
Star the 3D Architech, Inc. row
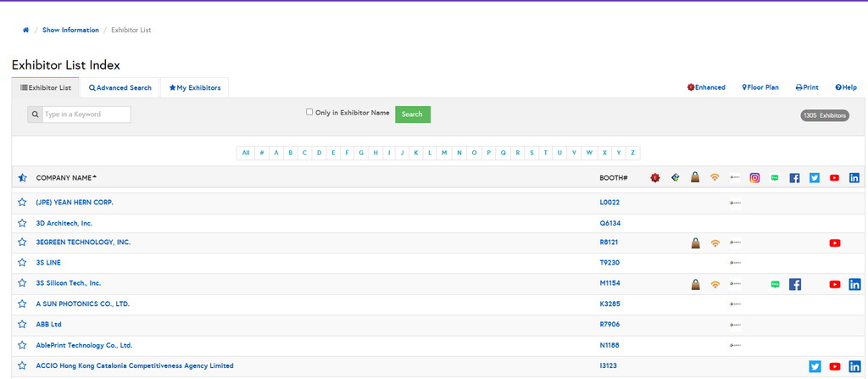click(x=22, y=223)
